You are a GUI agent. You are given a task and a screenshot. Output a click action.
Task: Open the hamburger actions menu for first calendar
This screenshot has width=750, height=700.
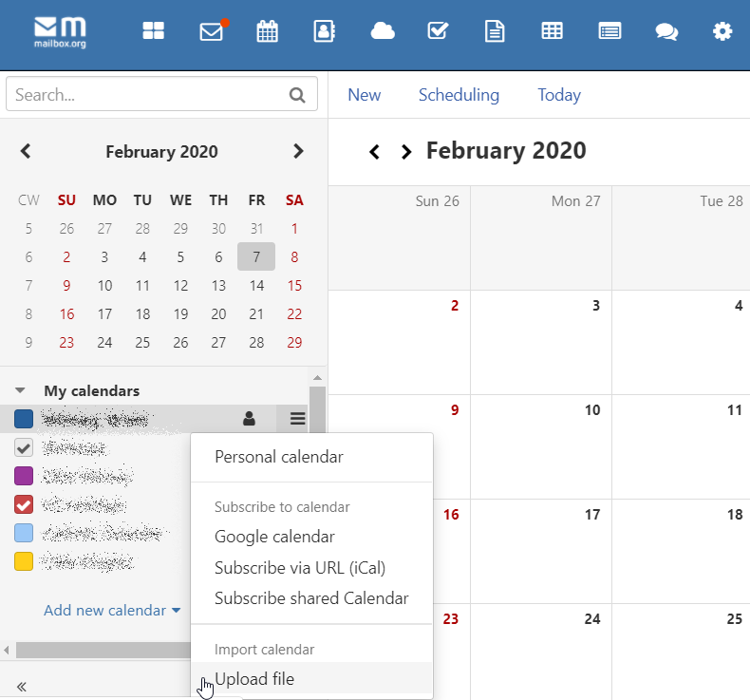click(297, 418)
